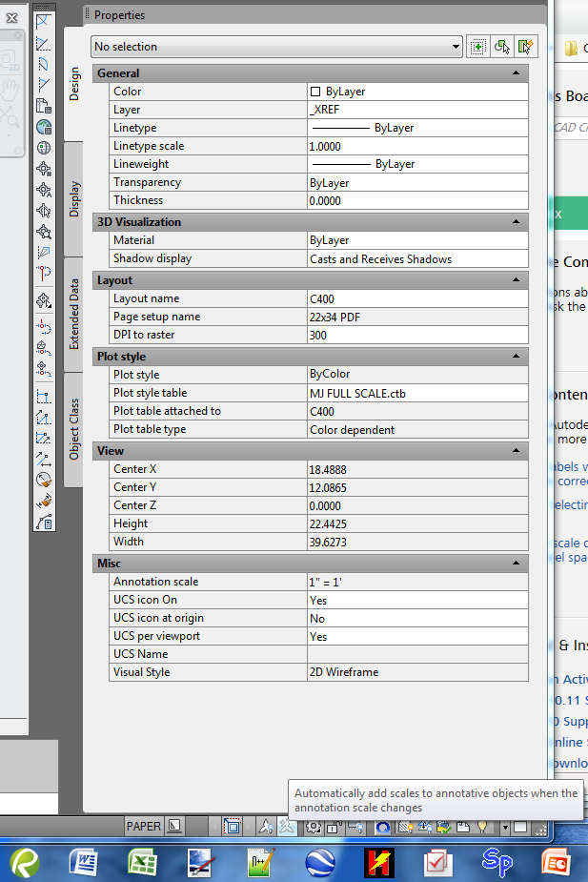Click the Page setup name 22x34 PDF value

pos(417,318)
